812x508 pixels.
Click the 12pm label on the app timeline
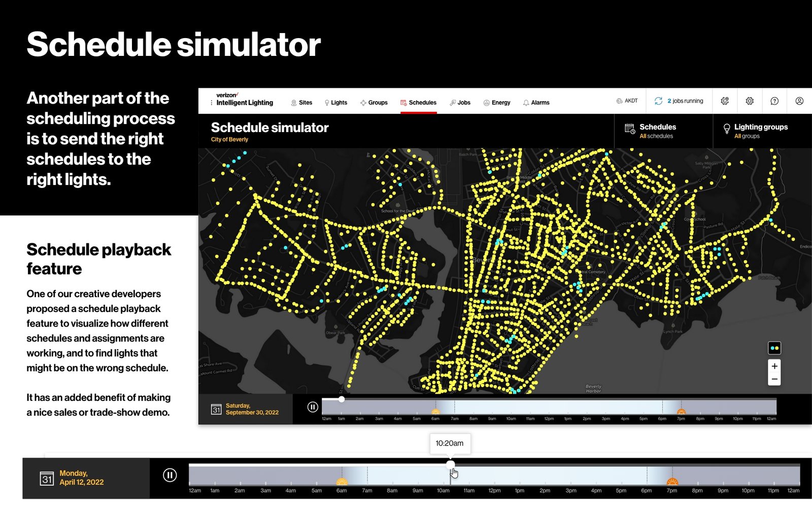(549, 419)
